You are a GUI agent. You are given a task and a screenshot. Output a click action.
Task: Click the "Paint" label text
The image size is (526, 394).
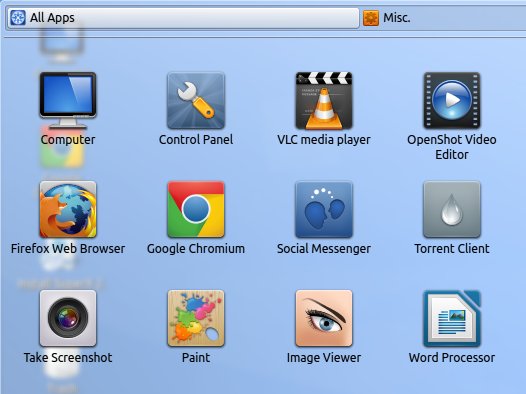(196, 357)
